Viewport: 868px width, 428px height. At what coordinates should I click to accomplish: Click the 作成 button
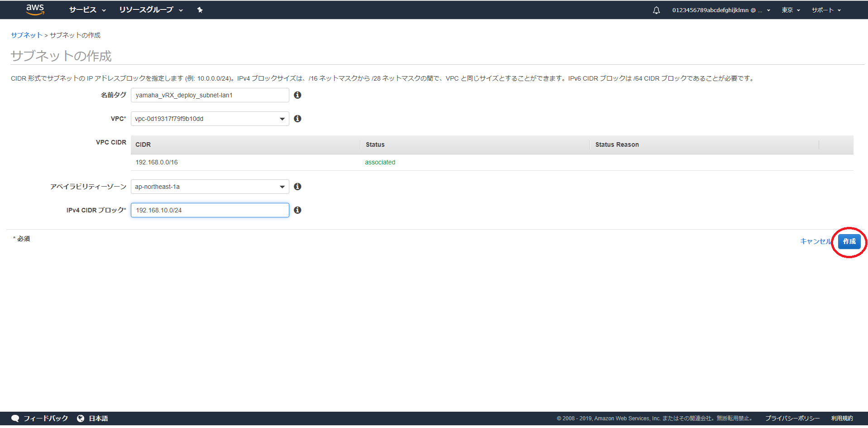click(x=849, y=241)
